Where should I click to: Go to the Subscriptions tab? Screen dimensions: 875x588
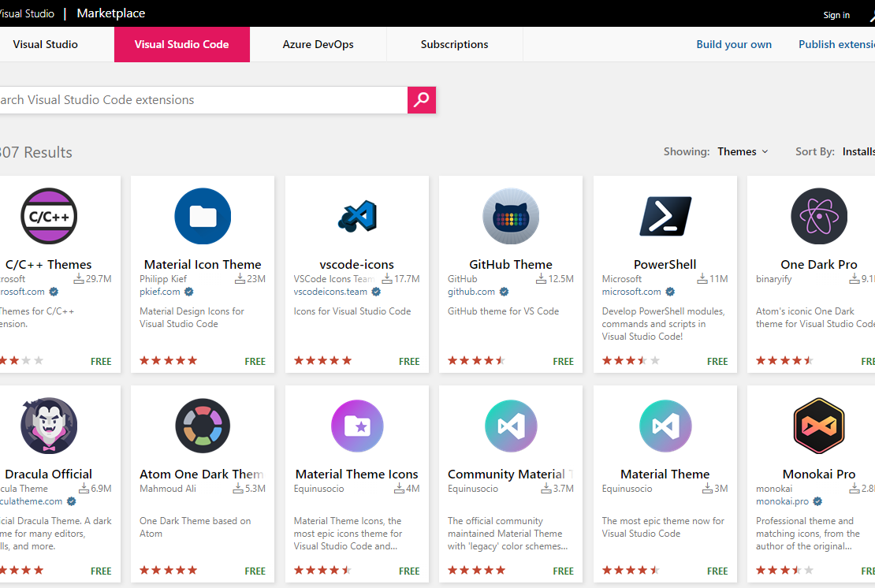454,45
